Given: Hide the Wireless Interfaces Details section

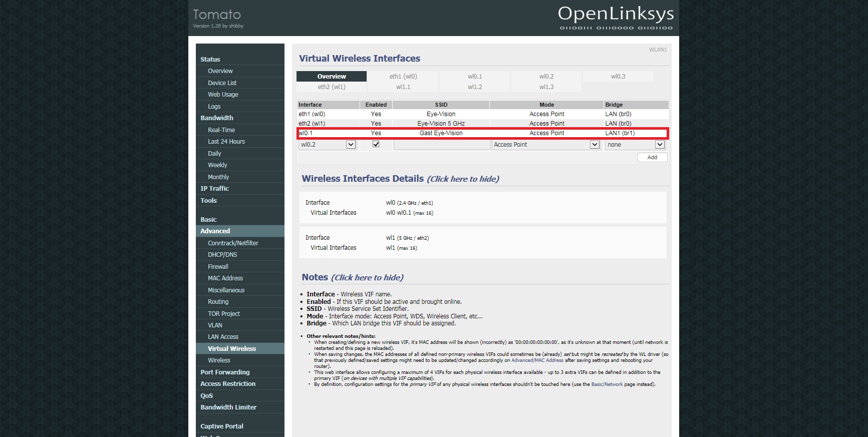Looking at the screenshot, I should (463, 179).
